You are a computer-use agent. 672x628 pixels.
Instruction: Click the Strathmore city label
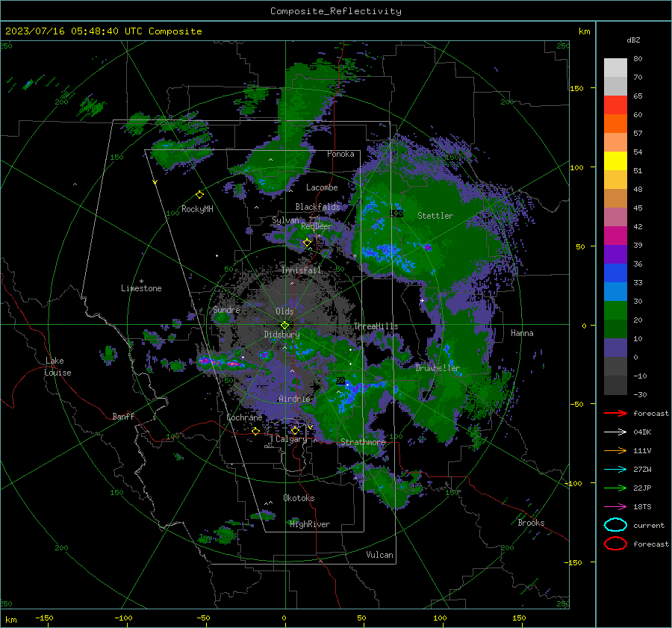point(363,442)
